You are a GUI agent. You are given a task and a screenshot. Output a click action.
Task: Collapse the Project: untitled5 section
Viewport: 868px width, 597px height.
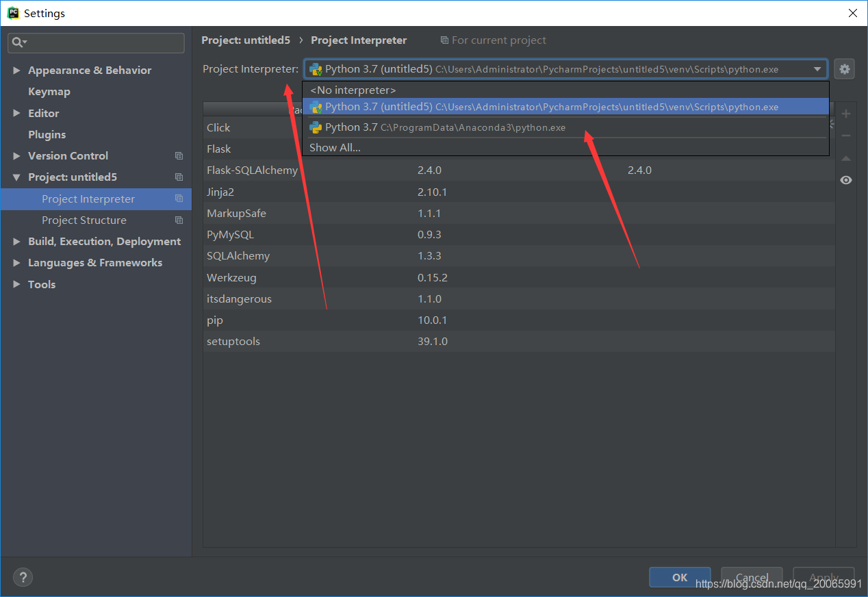pos(16,177)
